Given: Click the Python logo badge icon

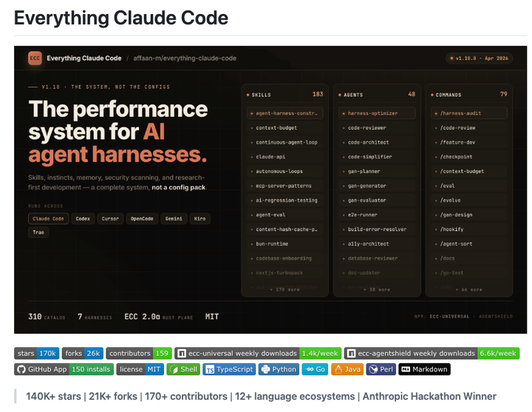Looking at the screenshot, I should tap(266, 369).
